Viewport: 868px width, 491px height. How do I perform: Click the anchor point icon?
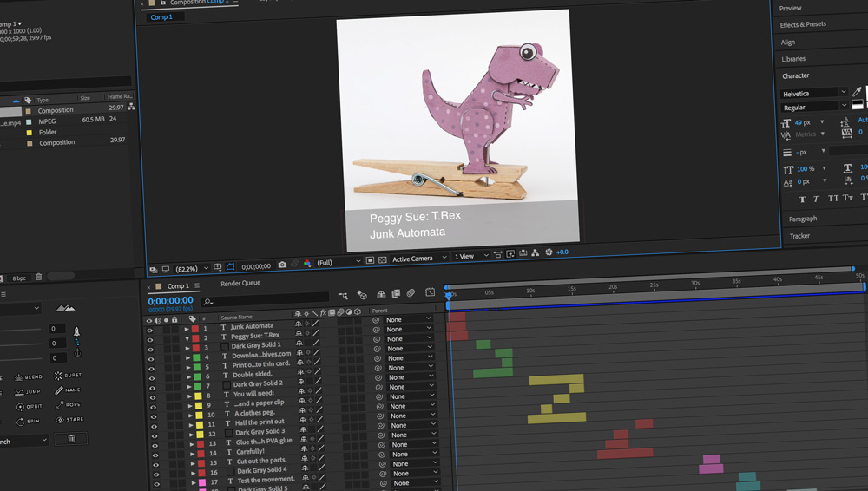tap(77, 352)
